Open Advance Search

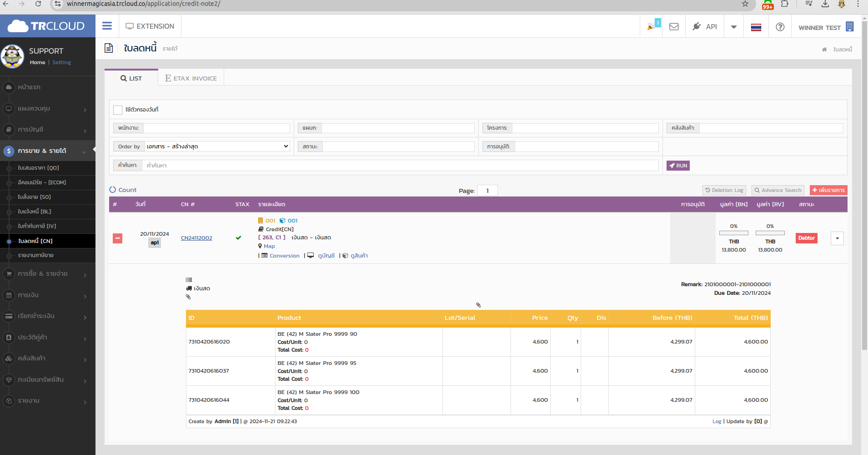[x=778, y=190]
